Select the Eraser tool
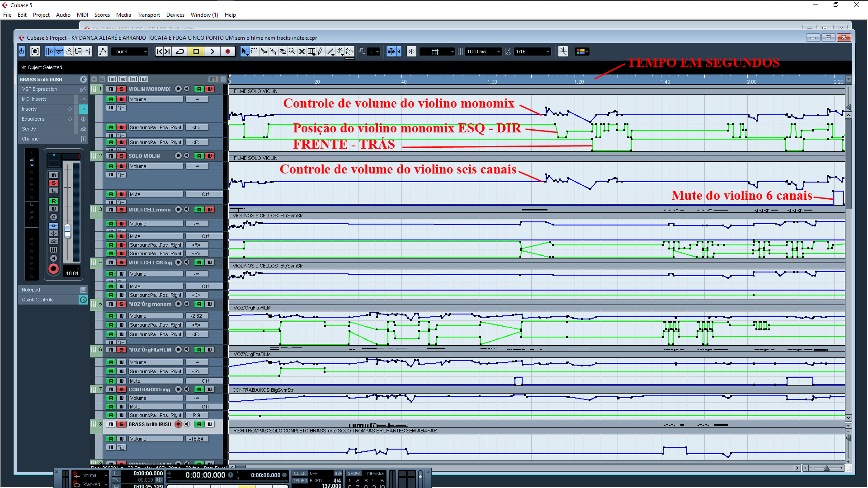 283,52
